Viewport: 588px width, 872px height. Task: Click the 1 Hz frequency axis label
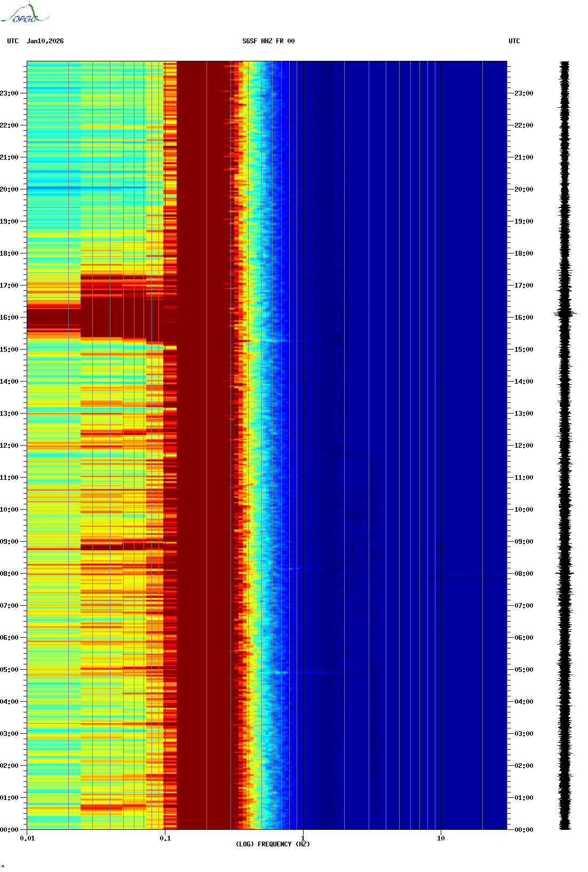303,838
